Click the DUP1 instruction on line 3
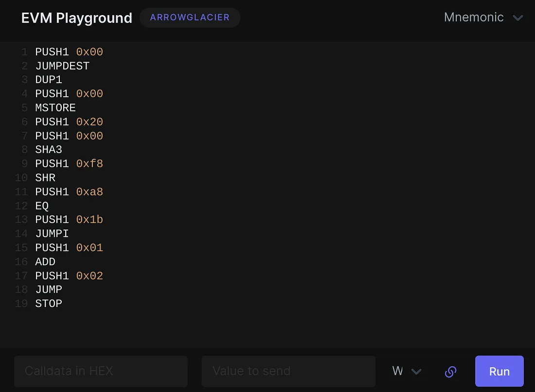535x392 pixels. [49, 80]
